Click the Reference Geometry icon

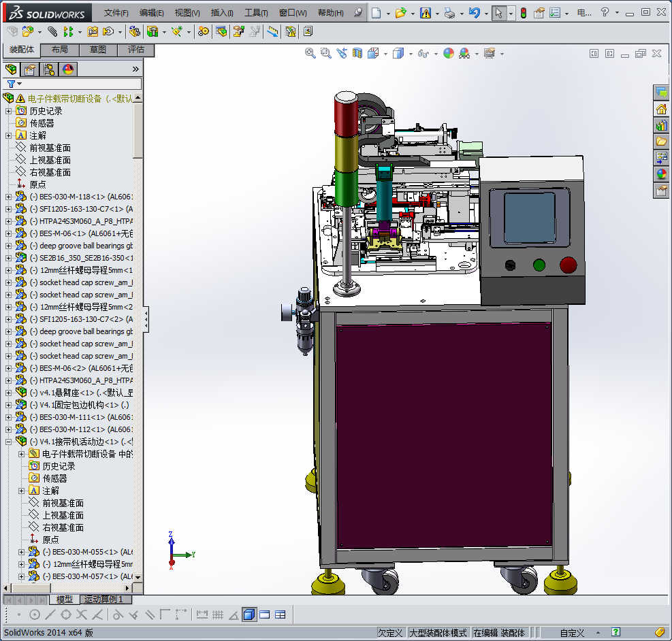tap(176, 31)
